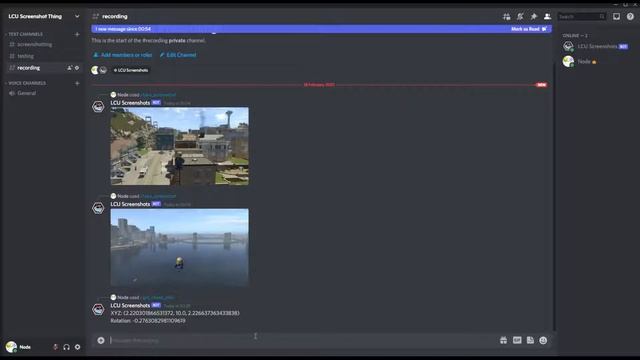Open the Inbox icon in header

click(x=616, y=16)
